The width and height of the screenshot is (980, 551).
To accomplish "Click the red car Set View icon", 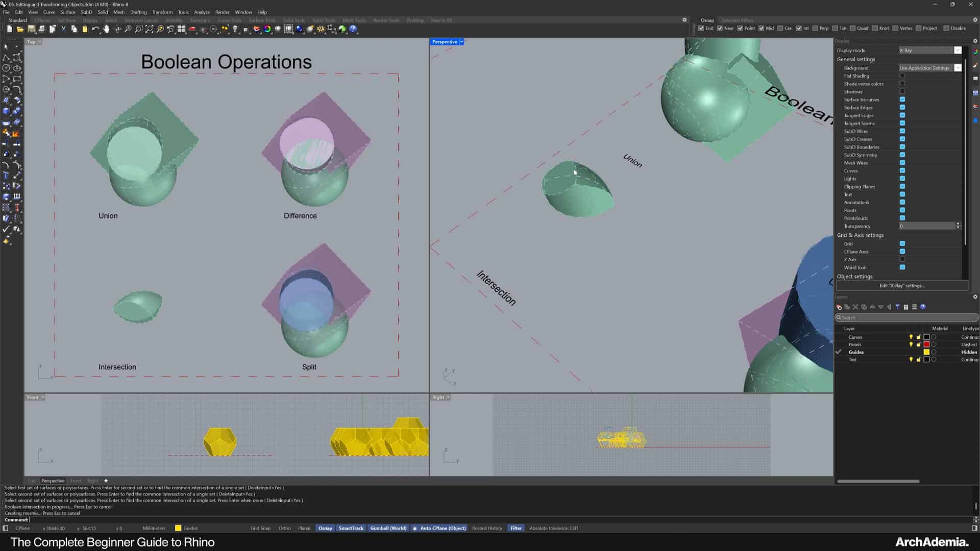I will tap(192, 29).
